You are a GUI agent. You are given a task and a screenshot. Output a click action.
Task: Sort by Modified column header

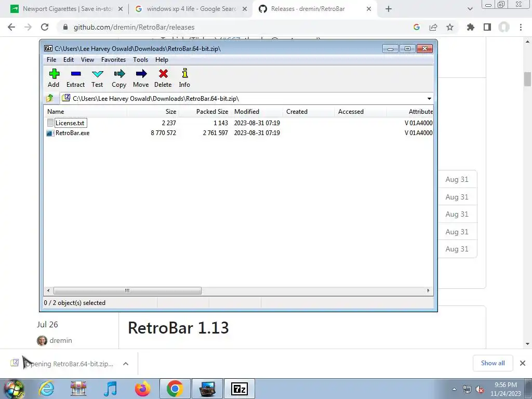tap(257, 112)
